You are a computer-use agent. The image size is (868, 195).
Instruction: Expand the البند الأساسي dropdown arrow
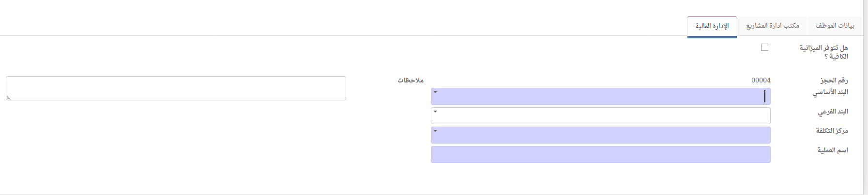435,92
